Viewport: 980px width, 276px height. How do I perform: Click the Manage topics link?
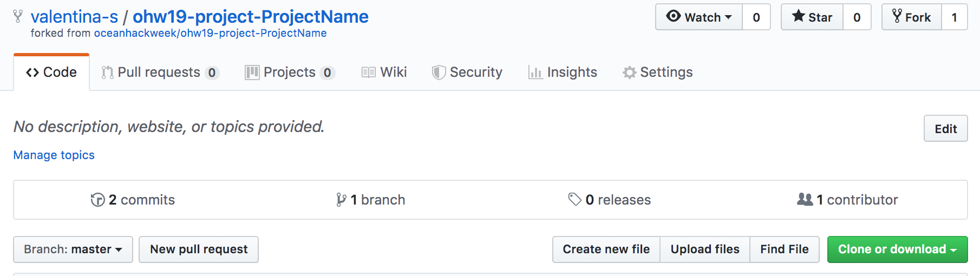(x=54, y=155)
